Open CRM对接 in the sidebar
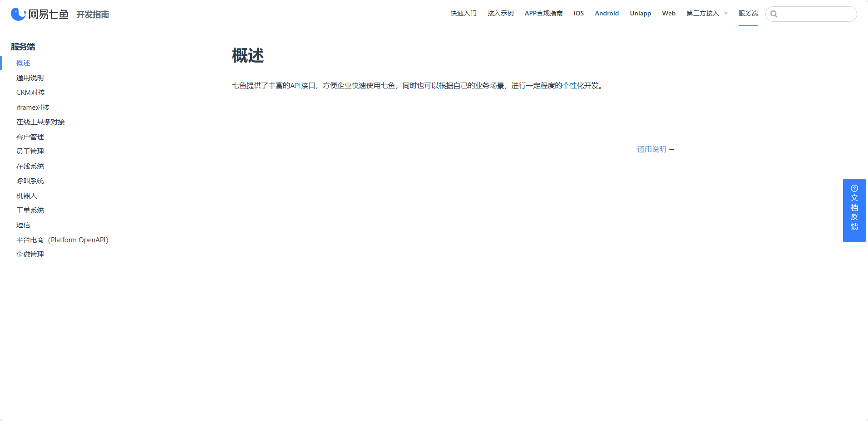Screen dimensions: 868x421 click(x=30, y=93)
